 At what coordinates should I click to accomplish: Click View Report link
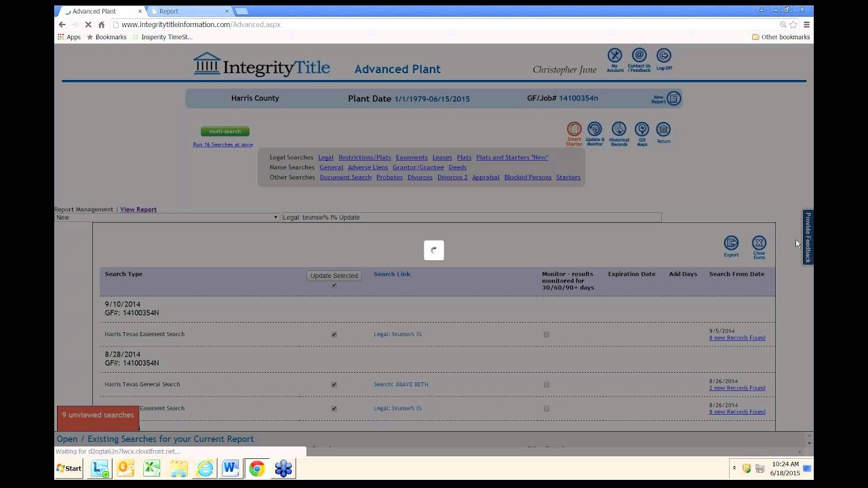tap(138, 209)
